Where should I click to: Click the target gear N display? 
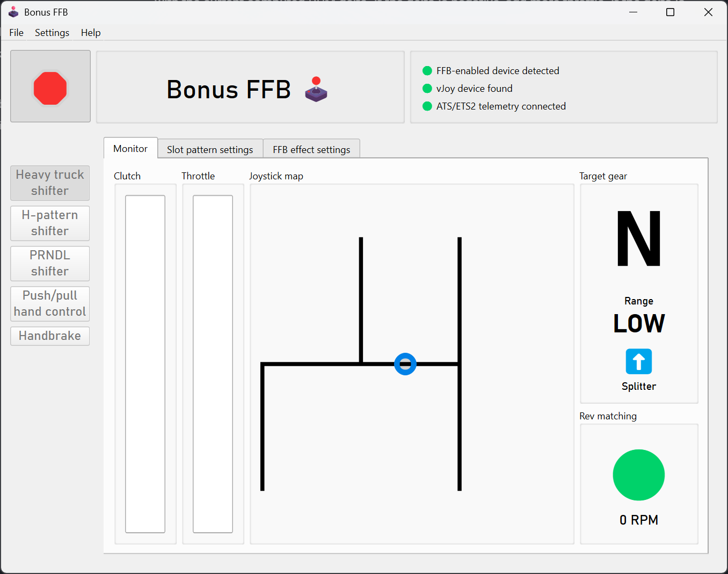point(639,238)
